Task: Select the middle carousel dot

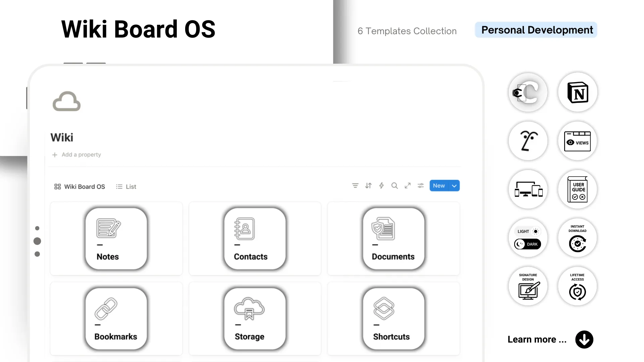Action: tap(37, 241)
